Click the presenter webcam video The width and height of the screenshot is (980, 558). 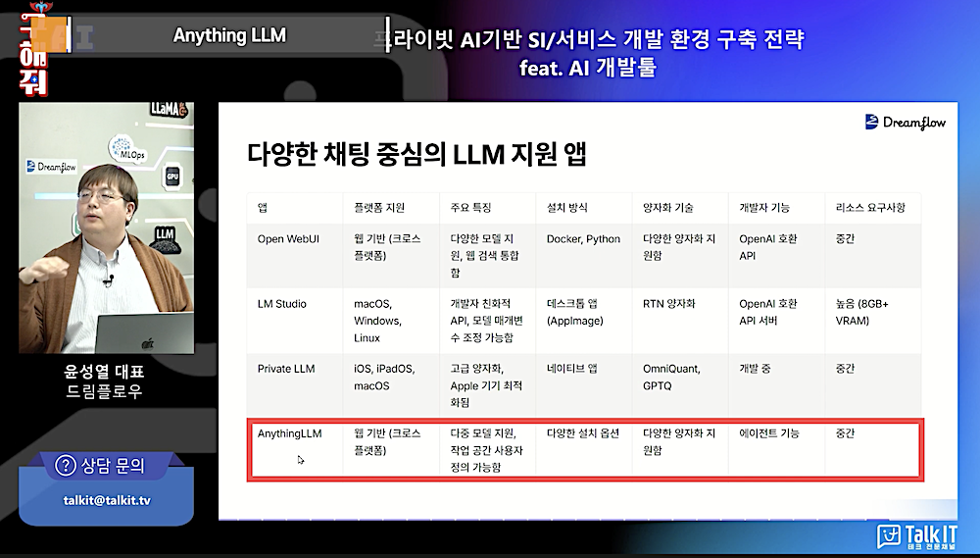point(106,228)
